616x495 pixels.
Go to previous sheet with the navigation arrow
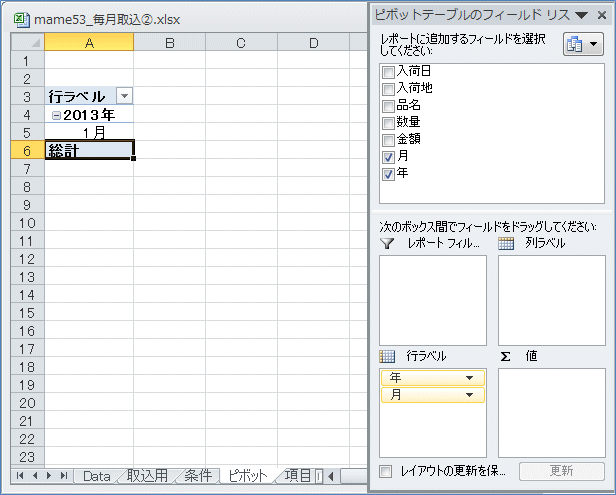tap(35, 476)
